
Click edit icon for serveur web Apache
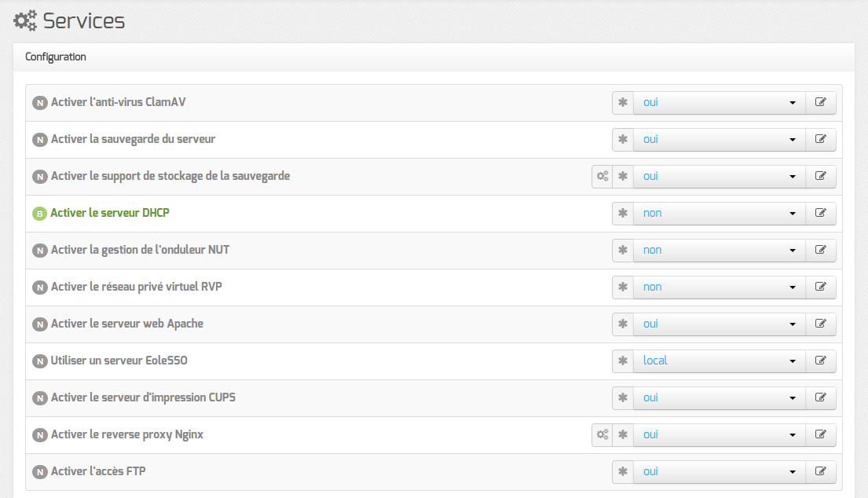pos(820,324)
